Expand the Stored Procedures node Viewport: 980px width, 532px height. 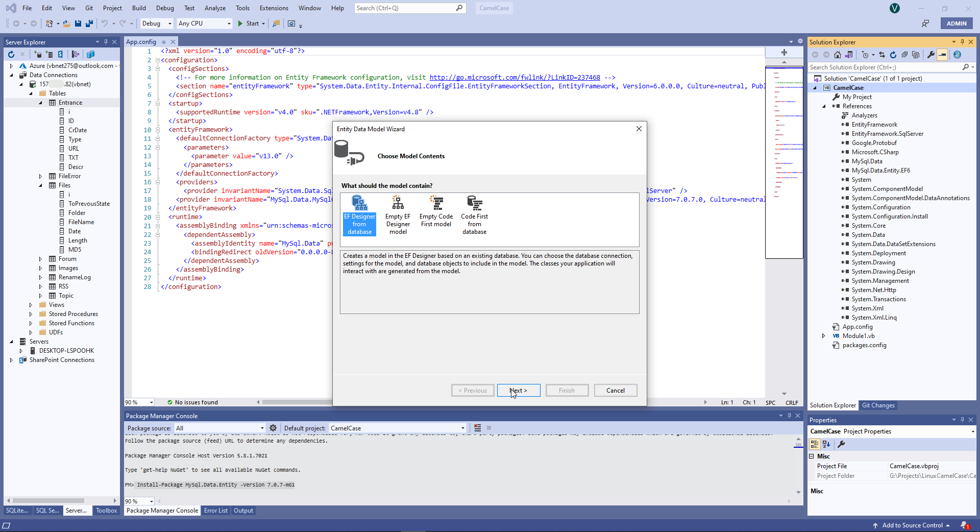[x=31, y=314]
